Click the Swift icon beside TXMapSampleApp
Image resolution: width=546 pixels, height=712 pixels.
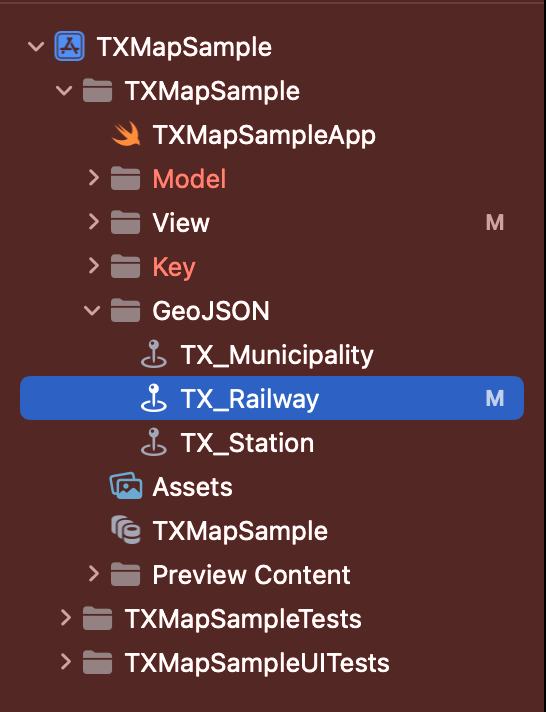(126, 134)
